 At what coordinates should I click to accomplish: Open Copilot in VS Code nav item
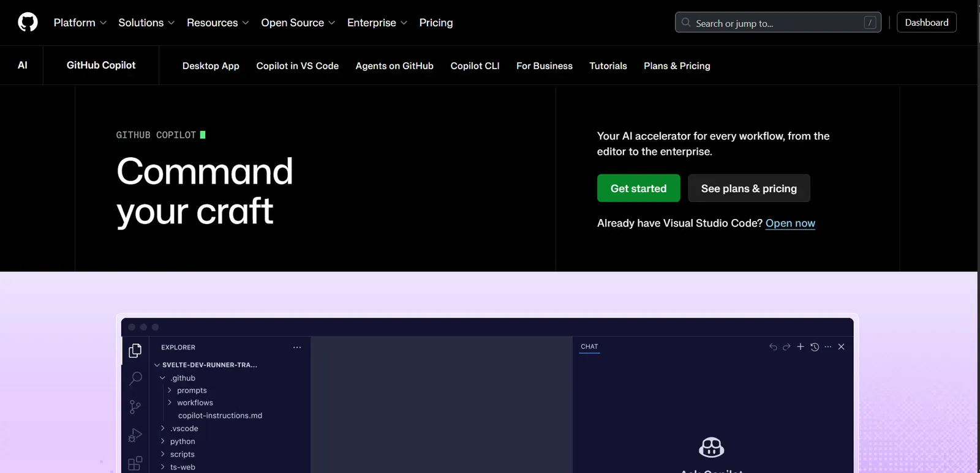tap(298, 66)
